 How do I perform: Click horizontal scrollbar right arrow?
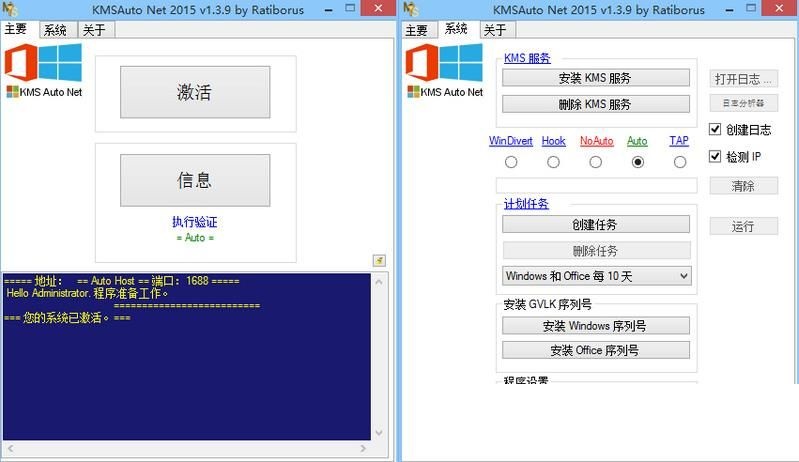[363, 448]
